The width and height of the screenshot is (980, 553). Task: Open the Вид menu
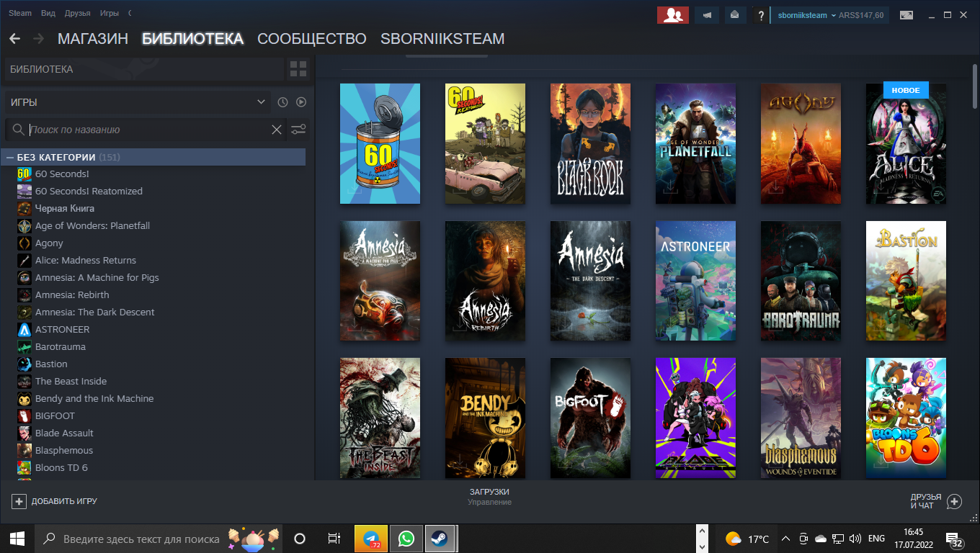48,14
